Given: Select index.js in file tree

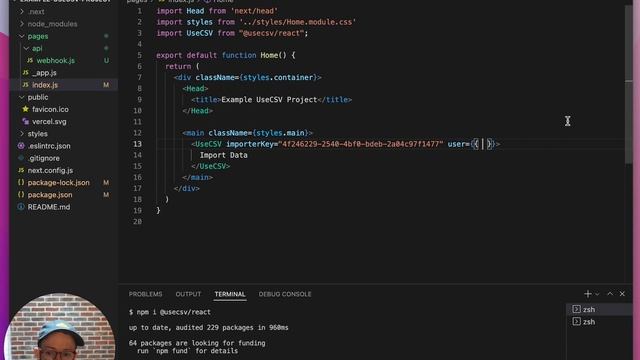Looking at the screenshot, I should [x=45, y=85].
